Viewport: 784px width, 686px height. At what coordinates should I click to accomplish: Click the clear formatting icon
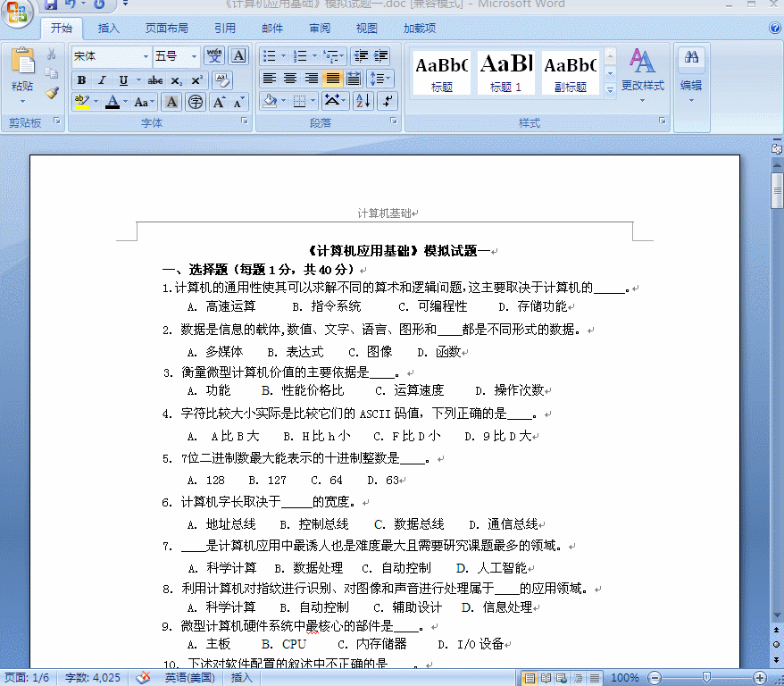(222, 80)
